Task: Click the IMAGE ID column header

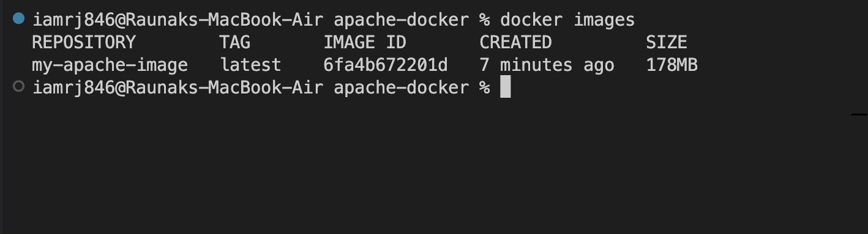Action: [x=365, y=42]
